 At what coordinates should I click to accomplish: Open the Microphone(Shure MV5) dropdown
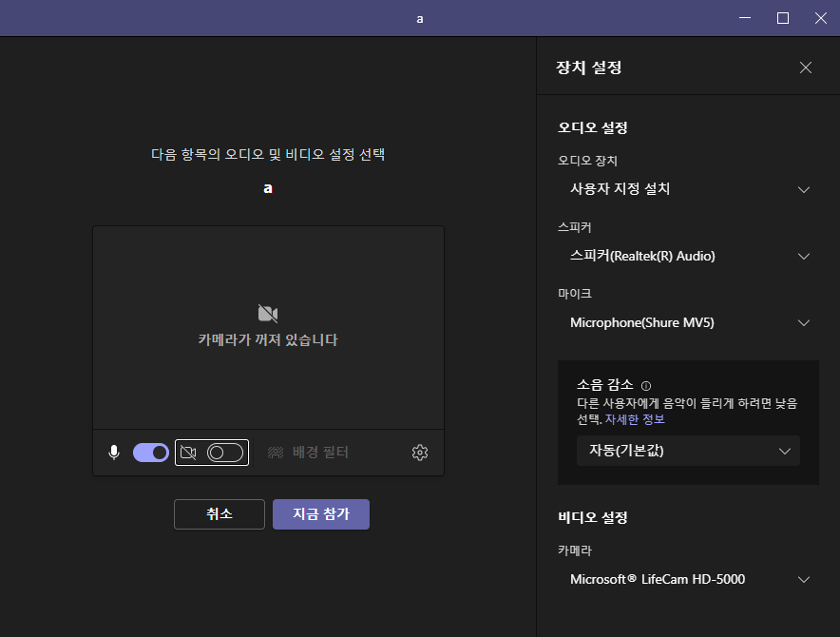coord(689,323)
